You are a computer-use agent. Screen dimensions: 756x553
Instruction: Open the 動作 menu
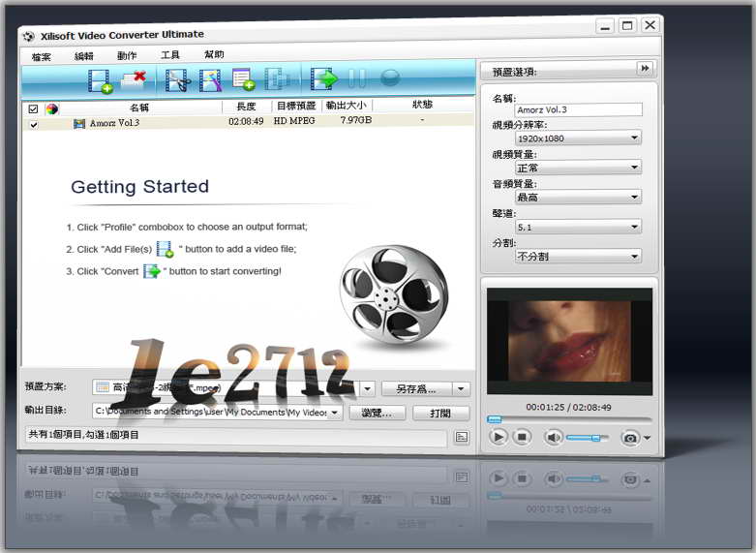(127, 55)
